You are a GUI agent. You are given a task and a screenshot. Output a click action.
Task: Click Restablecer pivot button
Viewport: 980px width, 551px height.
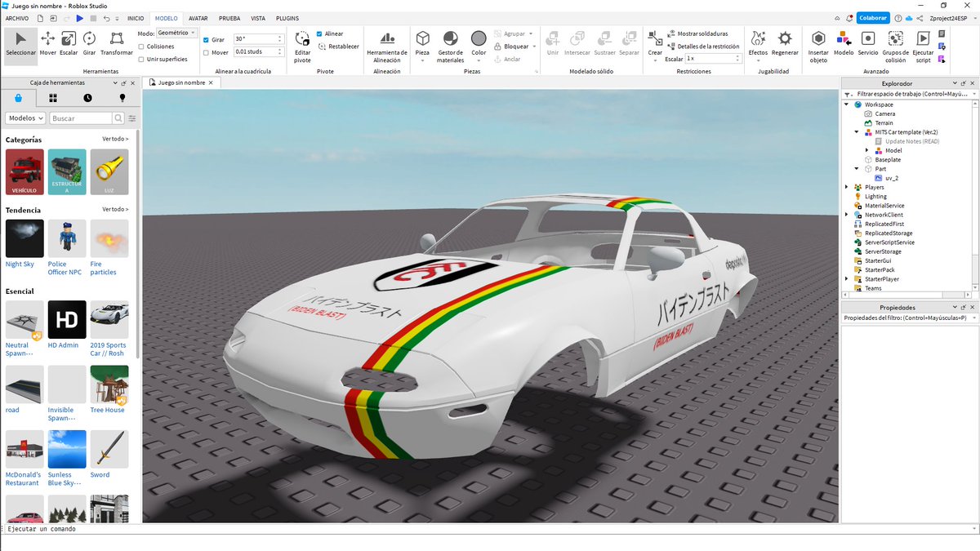[338, 47]
